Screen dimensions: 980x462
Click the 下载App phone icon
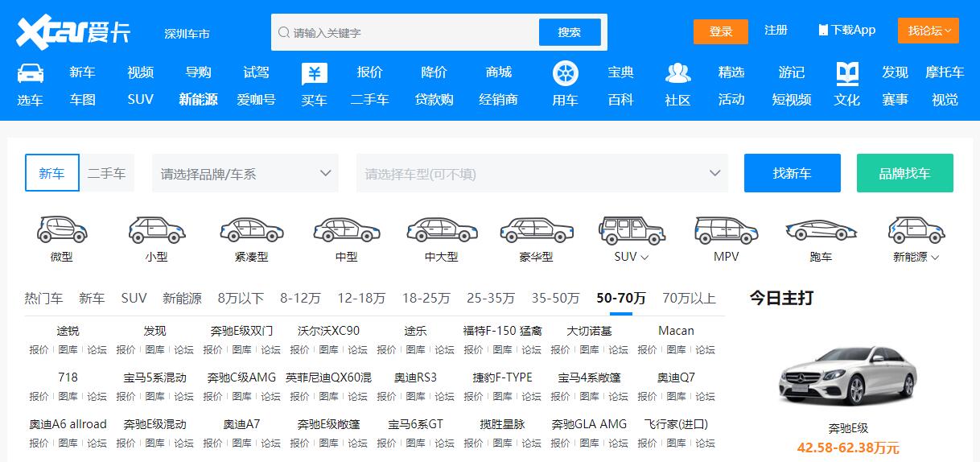click(x=823, y=30)
